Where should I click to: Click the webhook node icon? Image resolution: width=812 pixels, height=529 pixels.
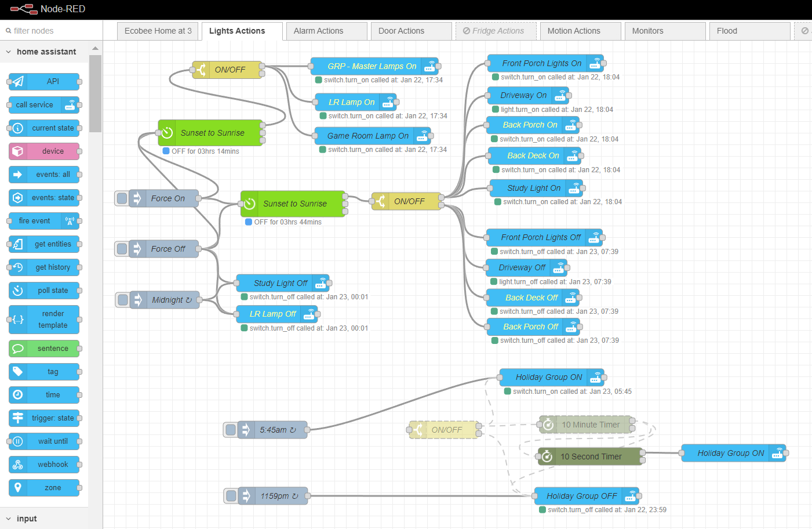18,465
